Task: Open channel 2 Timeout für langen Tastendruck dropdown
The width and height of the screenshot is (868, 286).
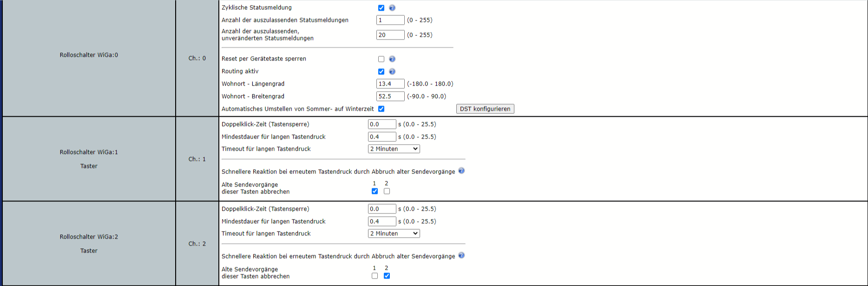Action: click(x=394, y=233)
